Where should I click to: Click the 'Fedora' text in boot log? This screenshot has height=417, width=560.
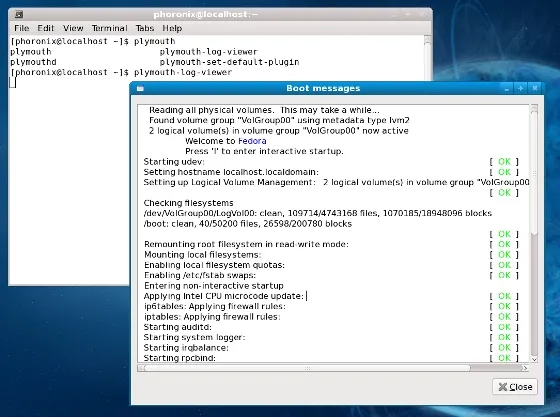point(252,141)
